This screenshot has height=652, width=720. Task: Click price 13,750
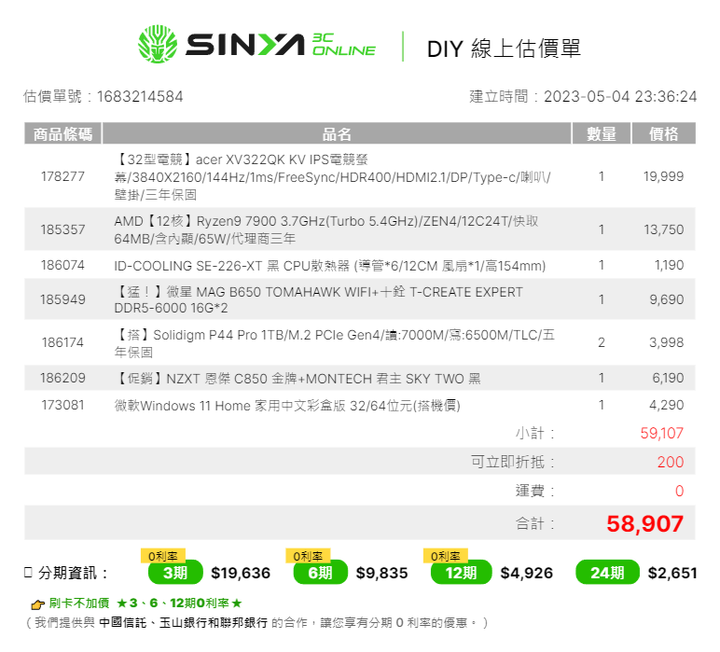pos(664,230)
